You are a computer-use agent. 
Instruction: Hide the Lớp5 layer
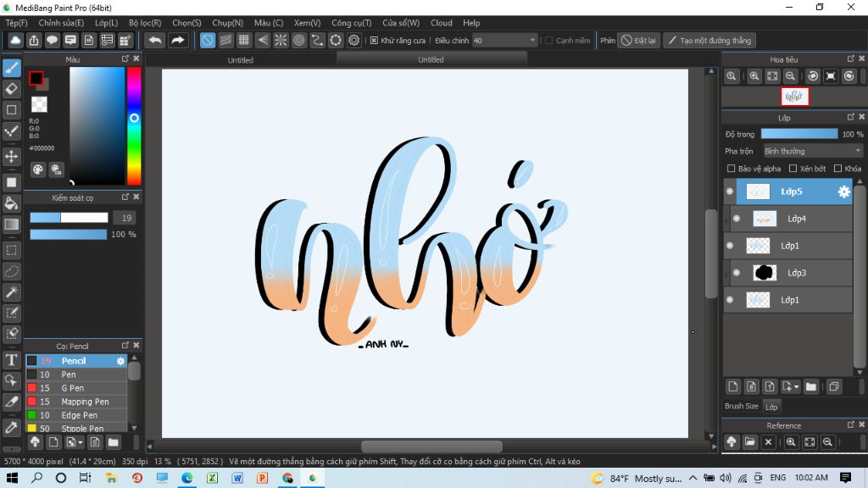pyautogui.click(x=730, y=191)
